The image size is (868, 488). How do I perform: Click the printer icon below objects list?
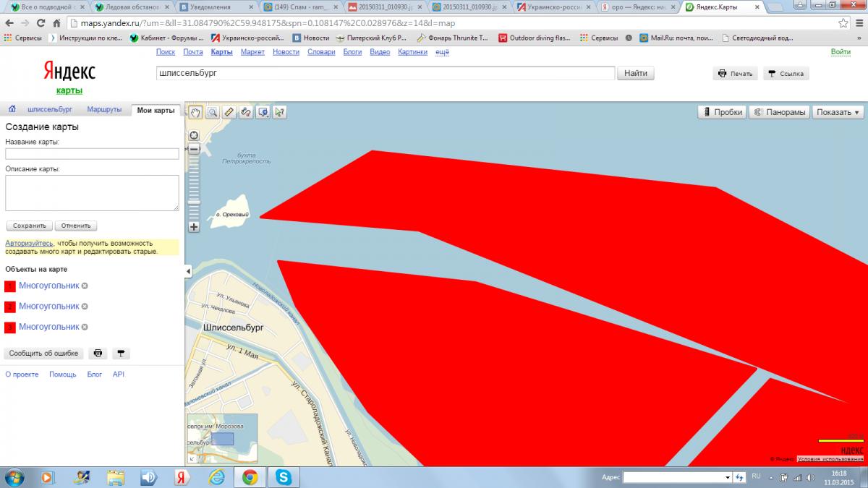98,354
